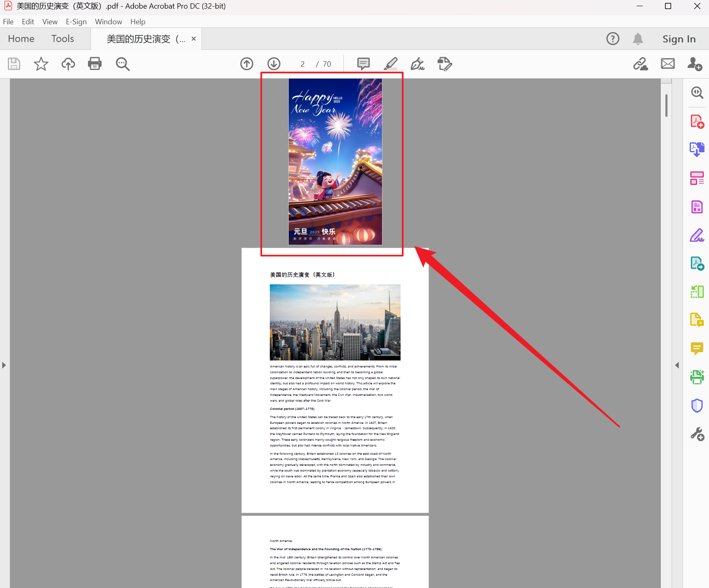709x588 pixels.
Task: Collapse the right tools pane
Action: pos(677,365)
